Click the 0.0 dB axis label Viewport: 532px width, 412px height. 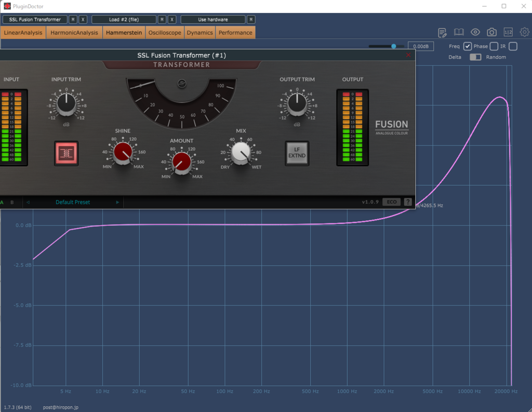[x=23, y=225]
